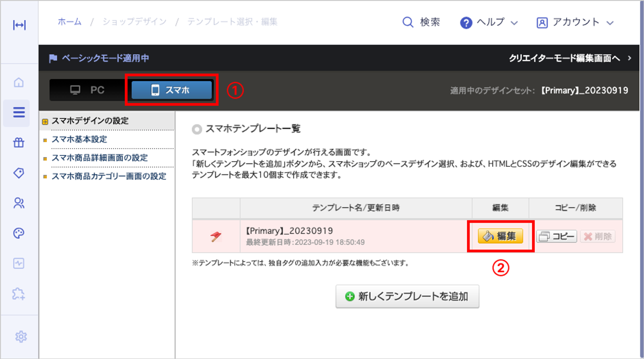Open スマホ基本設定 menu item
Screen dimensions: 644x359
tap(79, 139)
